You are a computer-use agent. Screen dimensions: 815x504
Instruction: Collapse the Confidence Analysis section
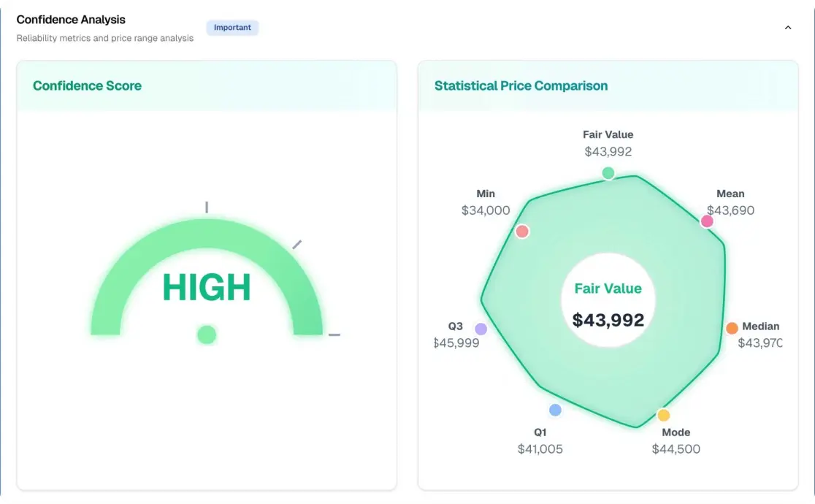point(788,27)
